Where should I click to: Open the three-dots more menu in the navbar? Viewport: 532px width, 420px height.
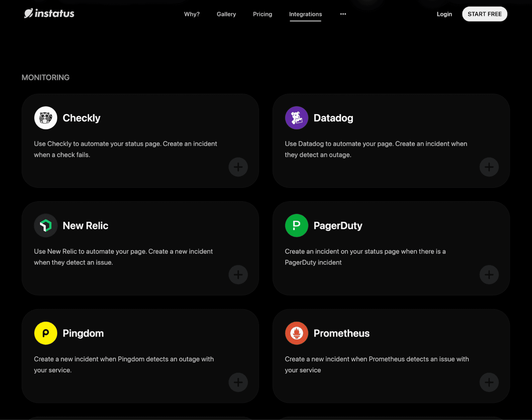[x=343, y=14]
